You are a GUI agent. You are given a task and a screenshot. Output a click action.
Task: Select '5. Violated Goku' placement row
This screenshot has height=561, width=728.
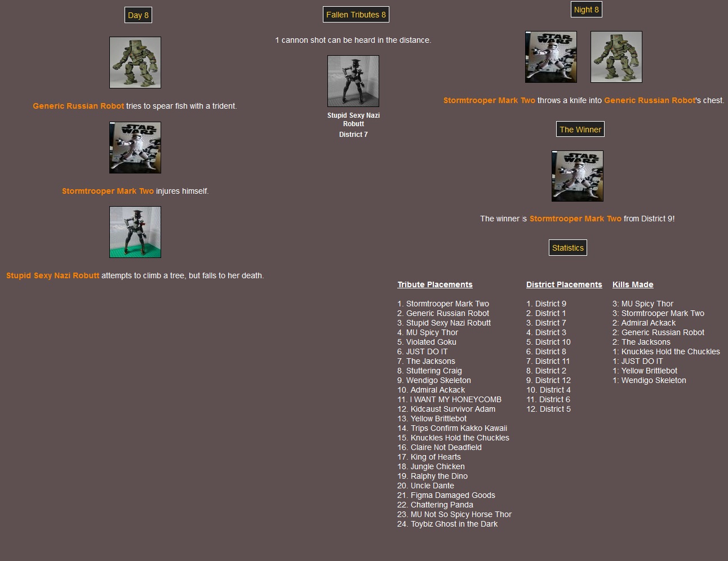[427, 342]
